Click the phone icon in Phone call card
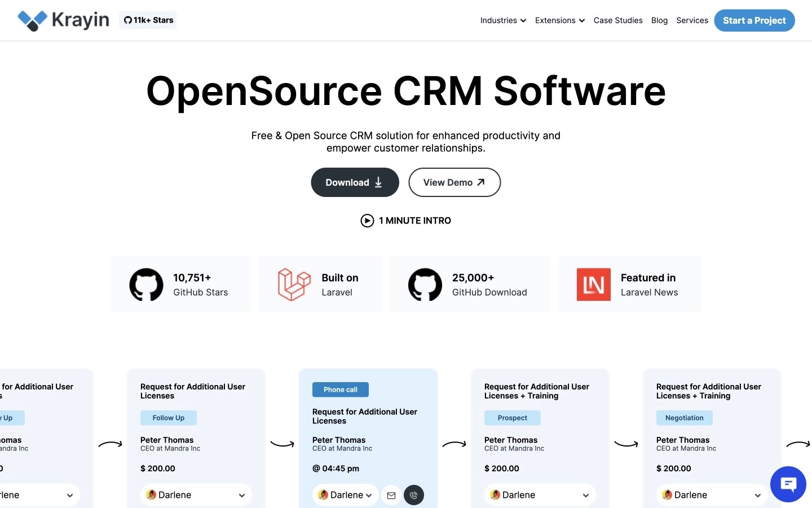Image resolution: width=812 pixels, height=508 pixels. coord(414,496)
